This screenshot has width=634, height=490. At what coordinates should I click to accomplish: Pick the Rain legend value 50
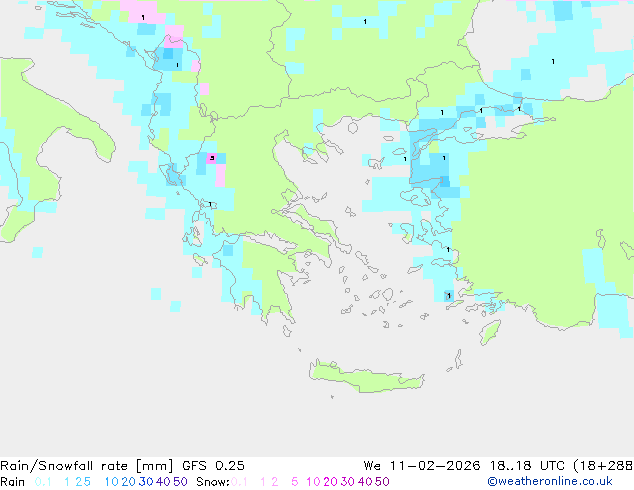180,482
